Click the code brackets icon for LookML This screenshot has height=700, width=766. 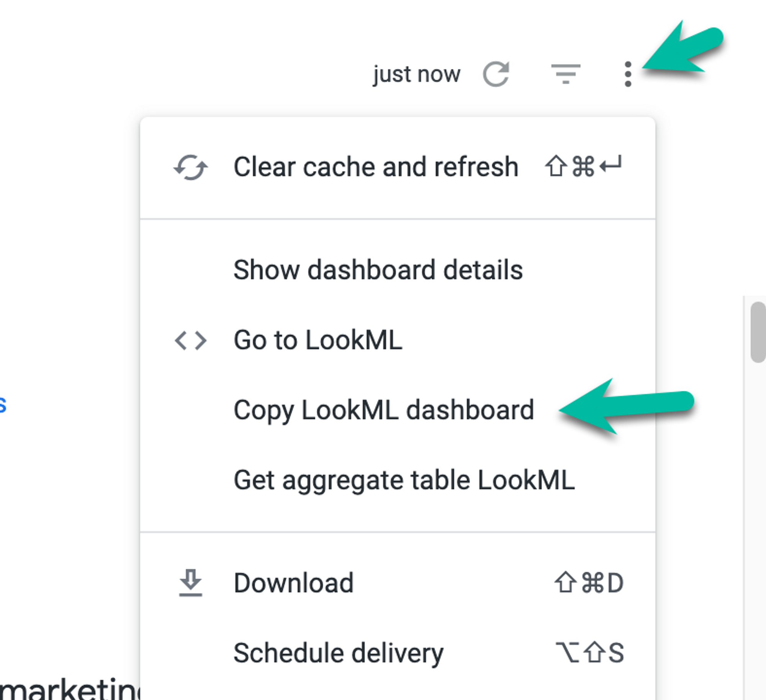coord(191,340)
